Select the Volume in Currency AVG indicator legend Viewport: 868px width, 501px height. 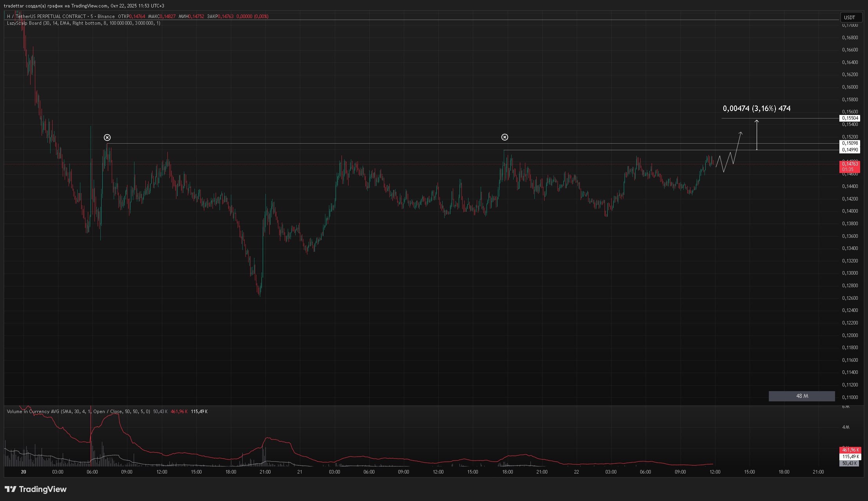pyautogui.click(x=33, y=412)
